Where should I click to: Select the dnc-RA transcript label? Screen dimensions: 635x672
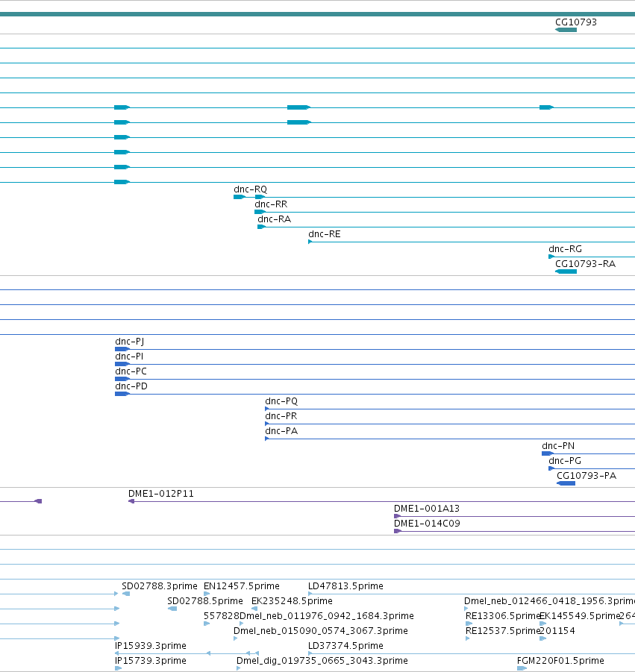(275, 219)
